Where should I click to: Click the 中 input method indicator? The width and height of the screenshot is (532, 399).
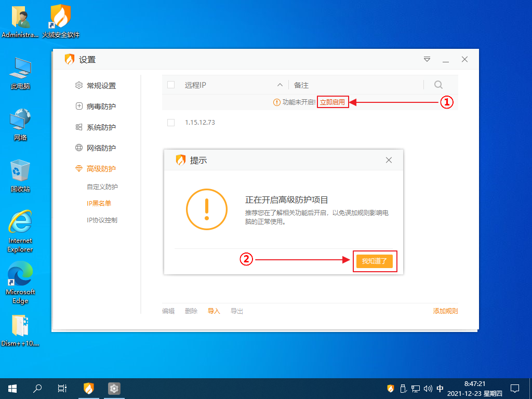click(440, 389)
